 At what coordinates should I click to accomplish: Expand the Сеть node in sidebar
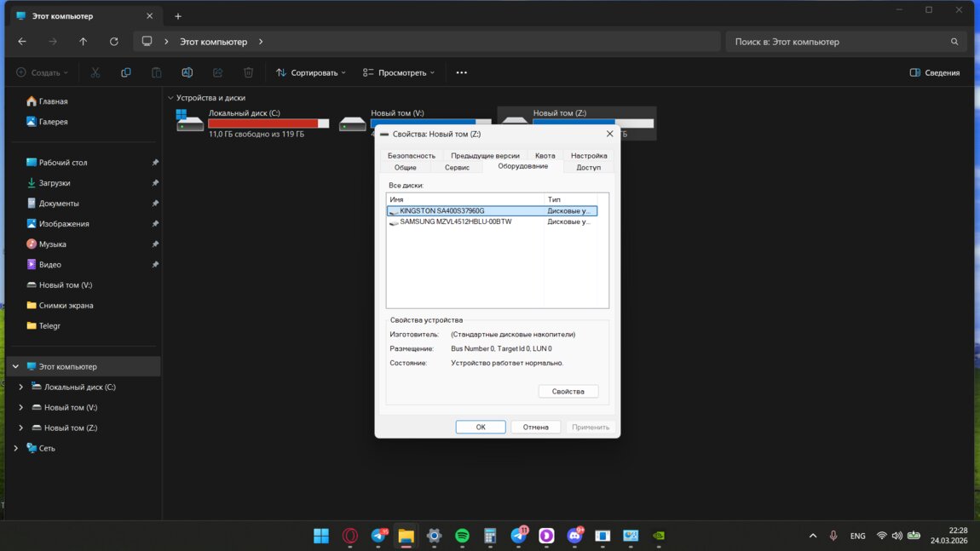[x=15, y=449]
